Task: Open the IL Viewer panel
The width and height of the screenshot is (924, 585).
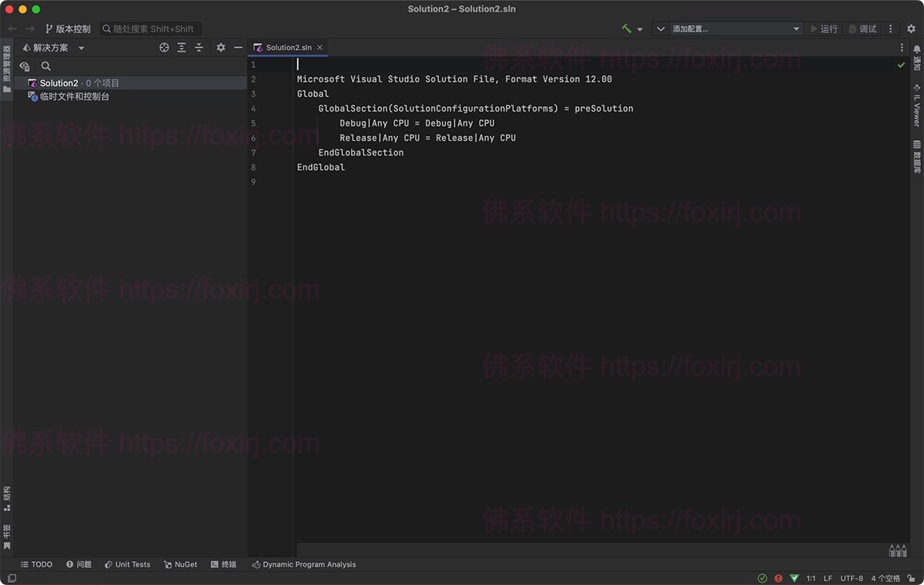Action: tap(916, 109)
